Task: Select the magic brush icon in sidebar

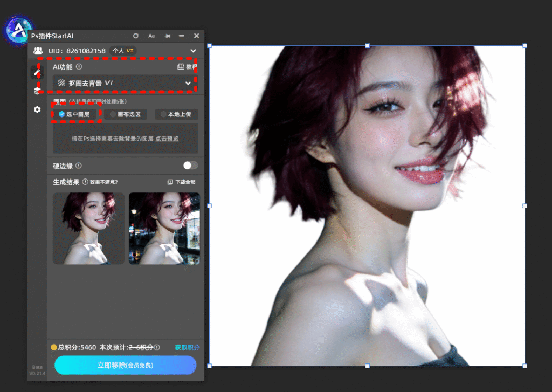Action: pyautogui.click(x=37, y=72)
